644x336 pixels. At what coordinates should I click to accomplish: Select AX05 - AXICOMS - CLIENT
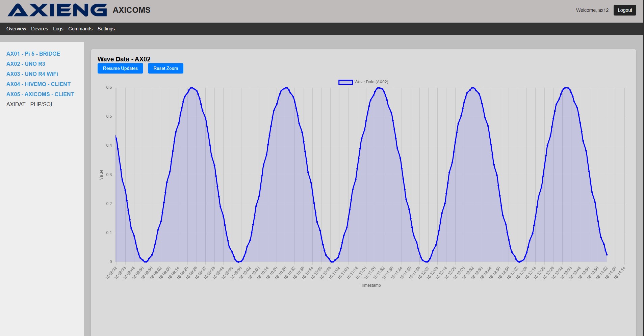pyautogui.click(x=40, y=94)
